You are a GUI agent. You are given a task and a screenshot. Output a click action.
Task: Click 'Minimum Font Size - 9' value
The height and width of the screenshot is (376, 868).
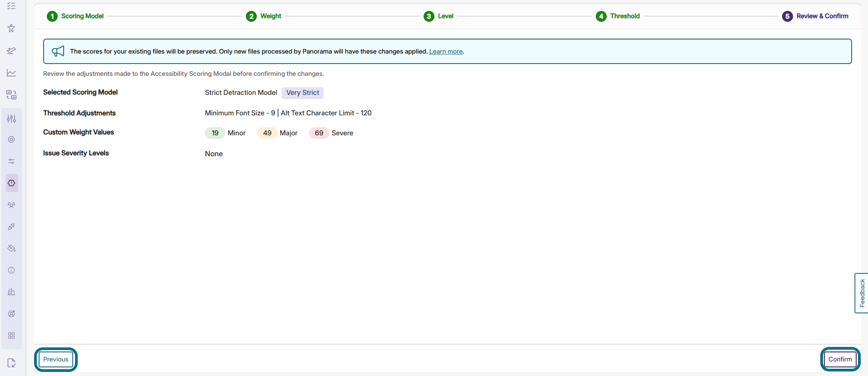[x=240, y=113]
